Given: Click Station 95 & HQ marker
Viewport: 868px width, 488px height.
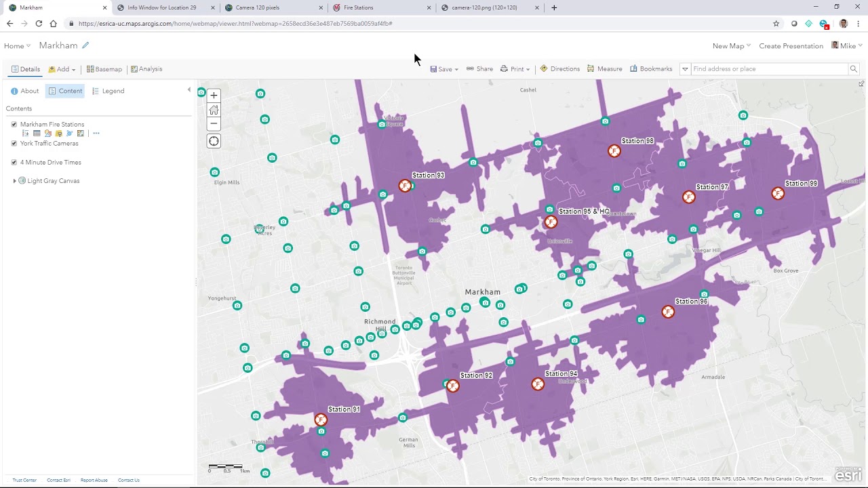Looking at the screenshot, I should point(551,222).
